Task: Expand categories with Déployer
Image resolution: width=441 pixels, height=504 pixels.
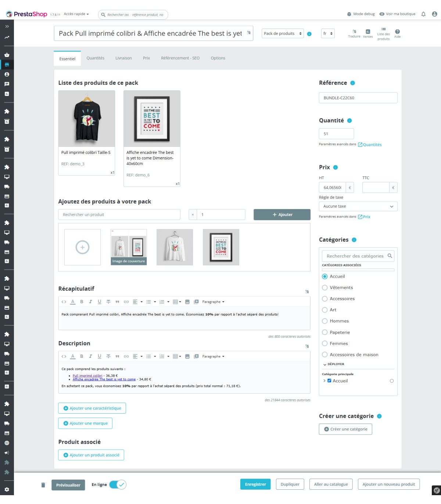Action: pos(334,364)
